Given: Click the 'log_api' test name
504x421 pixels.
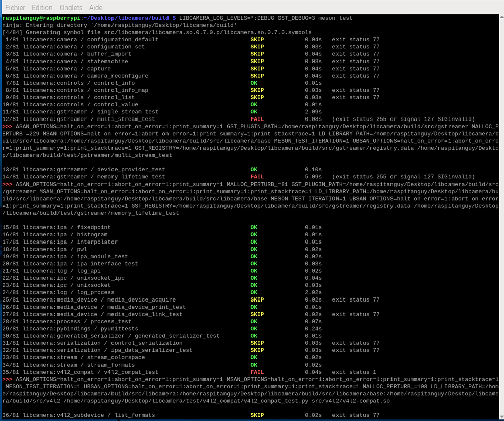Looking at the screenshot, I should pyautogui.click(x=88, y=271).
